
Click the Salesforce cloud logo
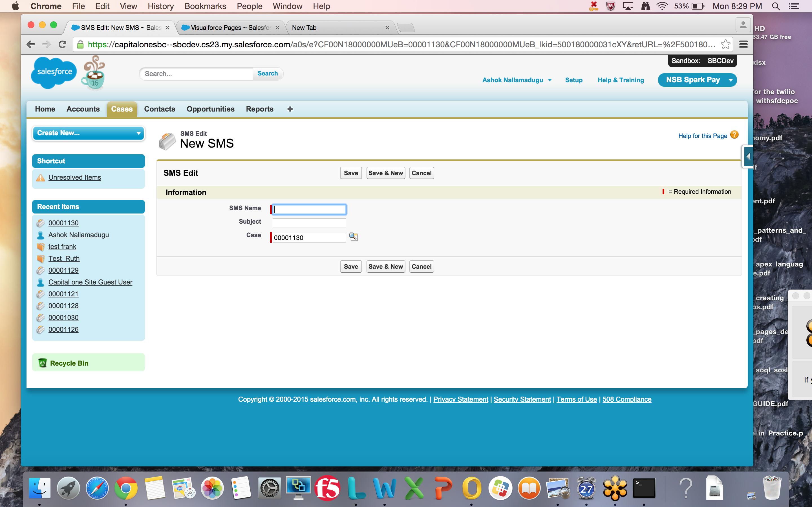coord(54,72)
